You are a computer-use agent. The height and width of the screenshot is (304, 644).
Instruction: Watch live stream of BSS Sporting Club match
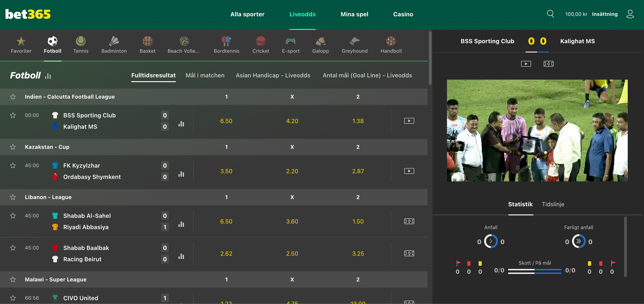tap(409, 121)
